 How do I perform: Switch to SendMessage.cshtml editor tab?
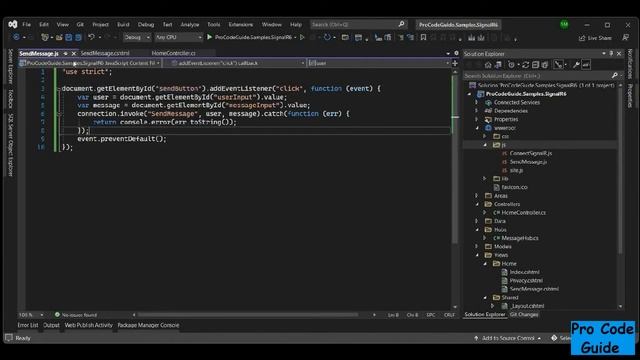coord(105,53)
